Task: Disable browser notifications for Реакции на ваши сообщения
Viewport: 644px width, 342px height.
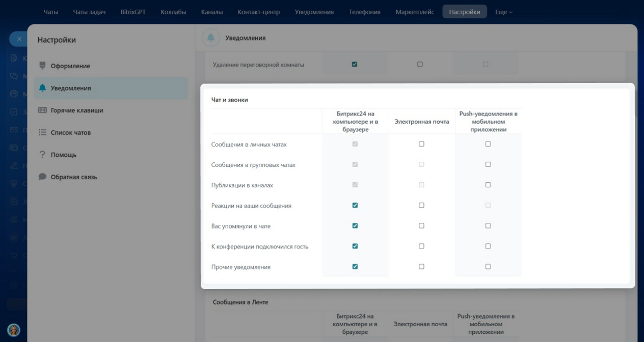Action: click(x=355, y=206)
